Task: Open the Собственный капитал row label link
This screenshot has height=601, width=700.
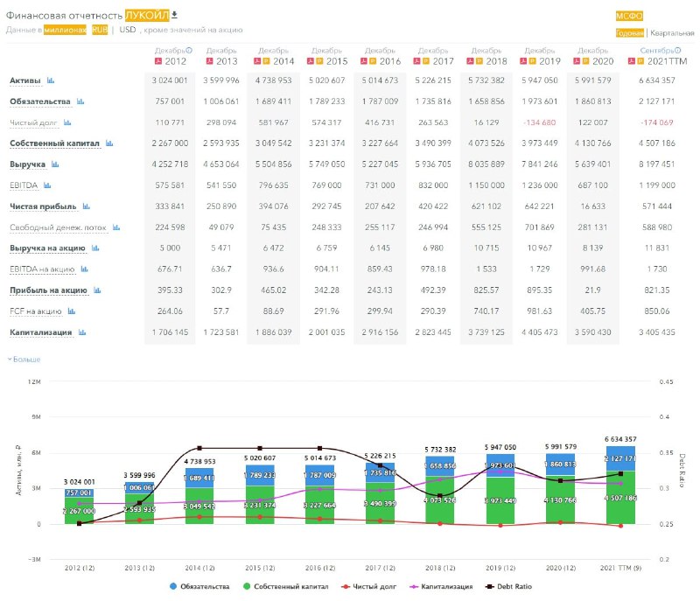Action: [x=54, y=143]
